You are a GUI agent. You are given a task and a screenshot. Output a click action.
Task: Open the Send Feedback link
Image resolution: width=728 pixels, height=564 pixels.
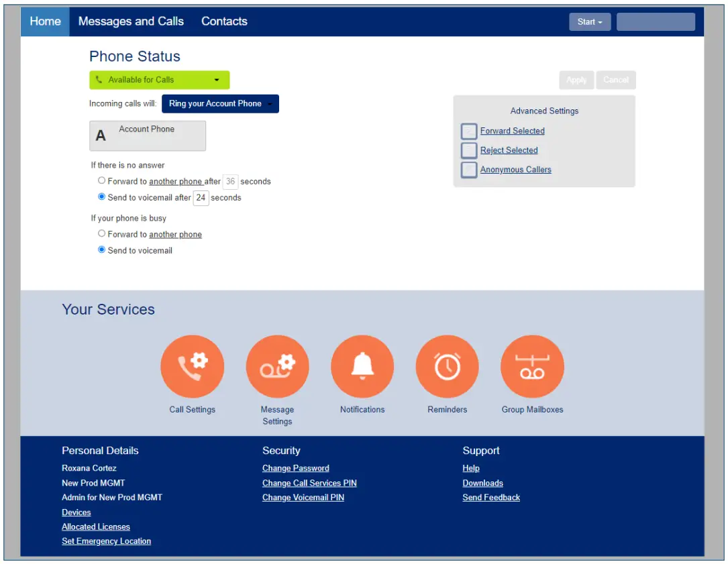(490, 498)
